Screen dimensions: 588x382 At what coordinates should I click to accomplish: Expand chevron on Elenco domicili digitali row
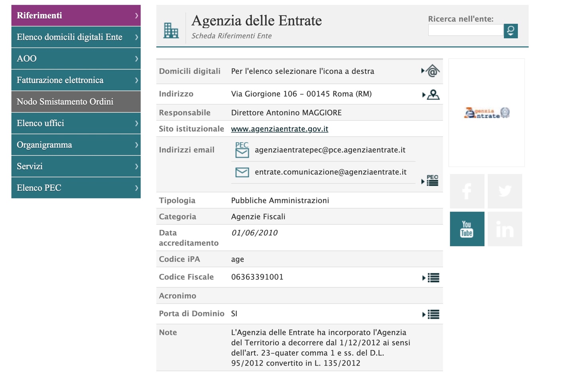coord(137,37)
